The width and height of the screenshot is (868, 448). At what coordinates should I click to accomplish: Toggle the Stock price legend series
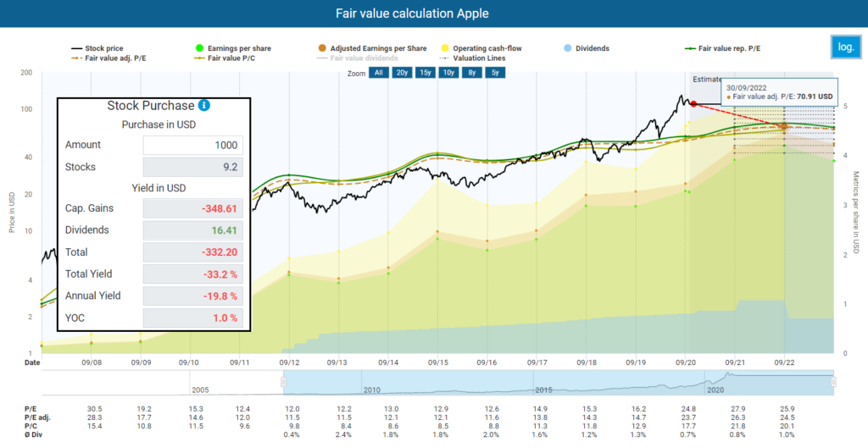tap(97, 48)
